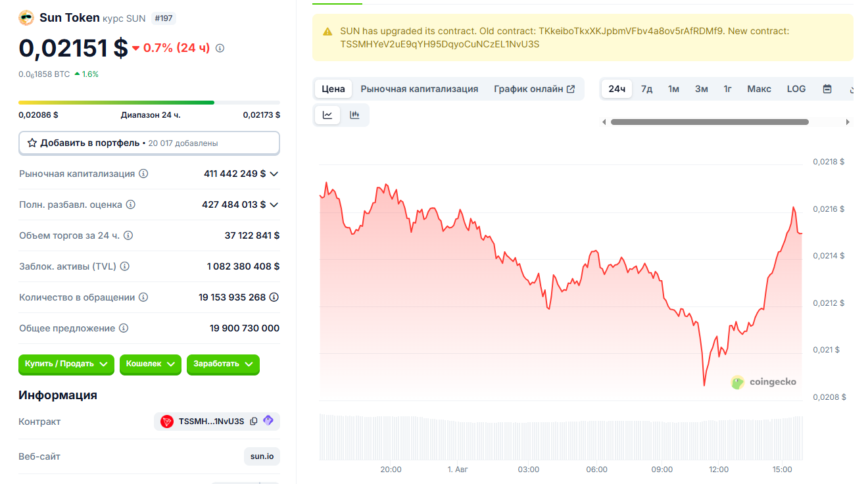Open the sun.io website link

click(x=262, y=456)
